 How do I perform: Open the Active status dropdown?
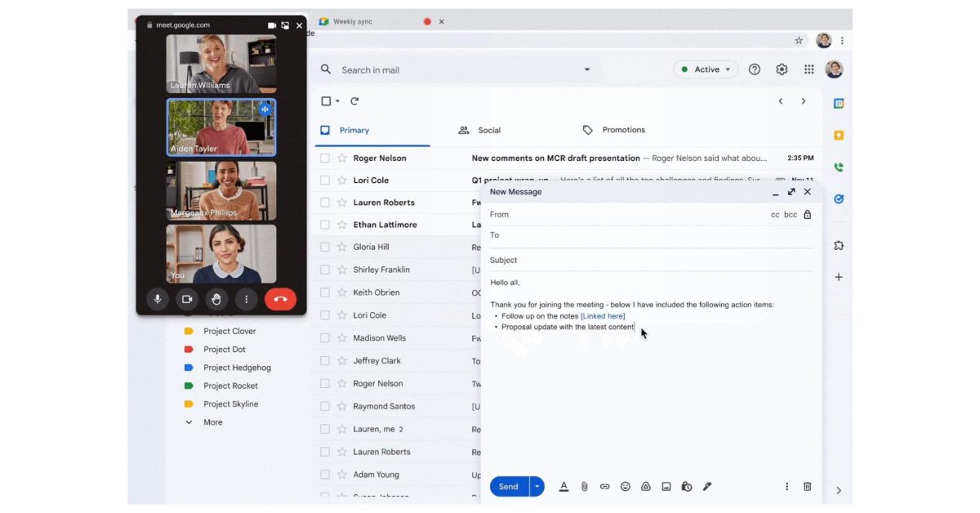pyautogui.click(x=706, y=69)
